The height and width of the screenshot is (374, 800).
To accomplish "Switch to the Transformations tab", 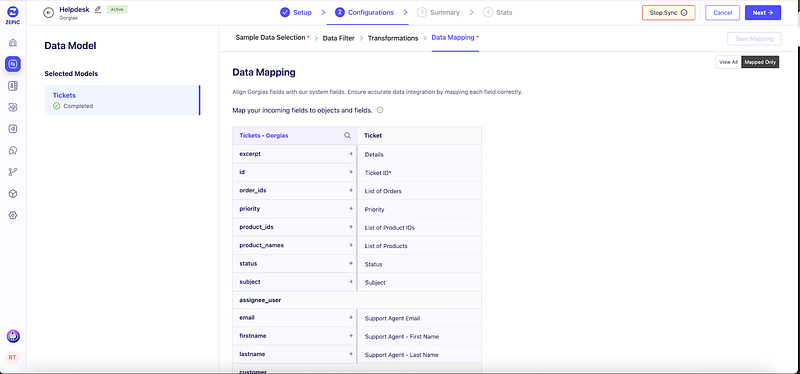I will [393, 38].
